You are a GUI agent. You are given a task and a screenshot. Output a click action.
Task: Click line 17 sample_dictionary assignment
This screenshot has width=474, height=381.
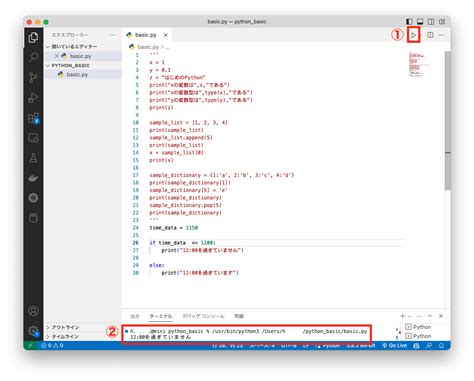click(222, 175)
